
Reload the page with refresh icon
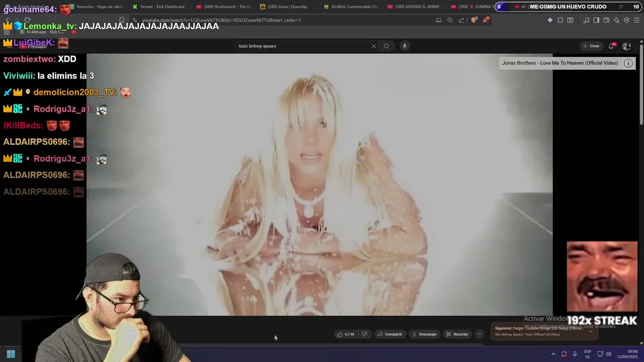point(27,20)
